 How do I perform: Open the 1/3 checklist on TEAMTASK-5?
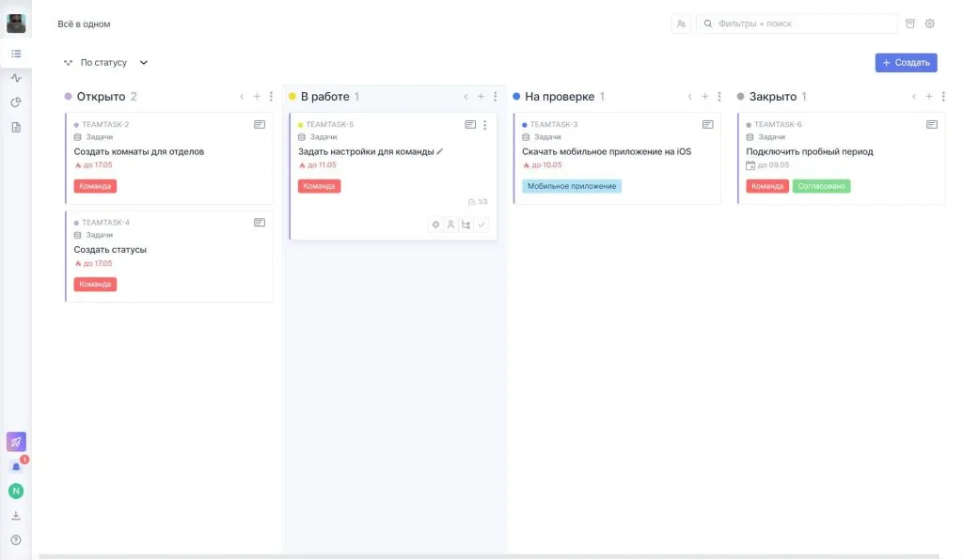[x=478, y=202]
